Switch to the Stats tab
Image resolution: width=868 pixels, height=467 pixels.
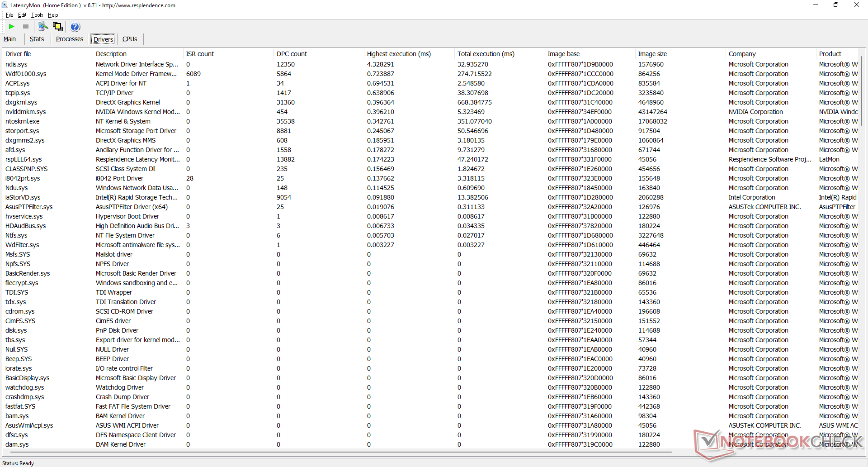point(37,39)
